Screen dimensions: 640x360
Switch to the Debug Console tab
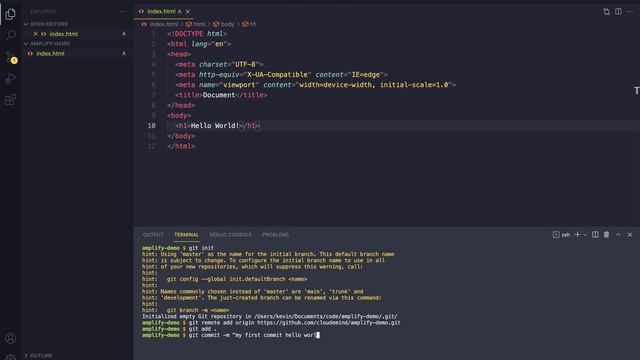pos(230,235)
